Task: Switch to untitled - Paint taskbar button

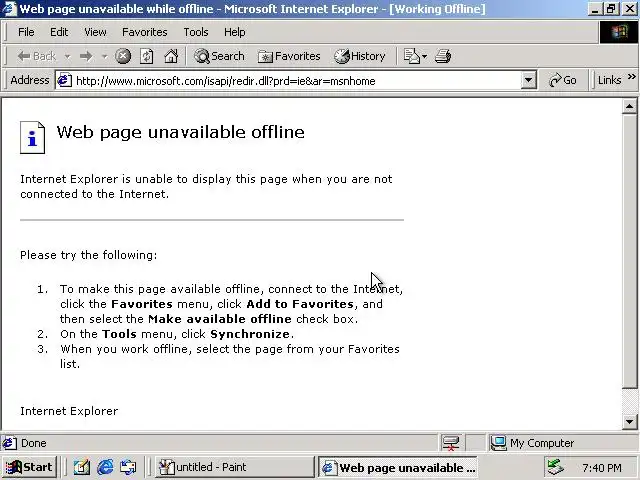Action: [234, 467]
